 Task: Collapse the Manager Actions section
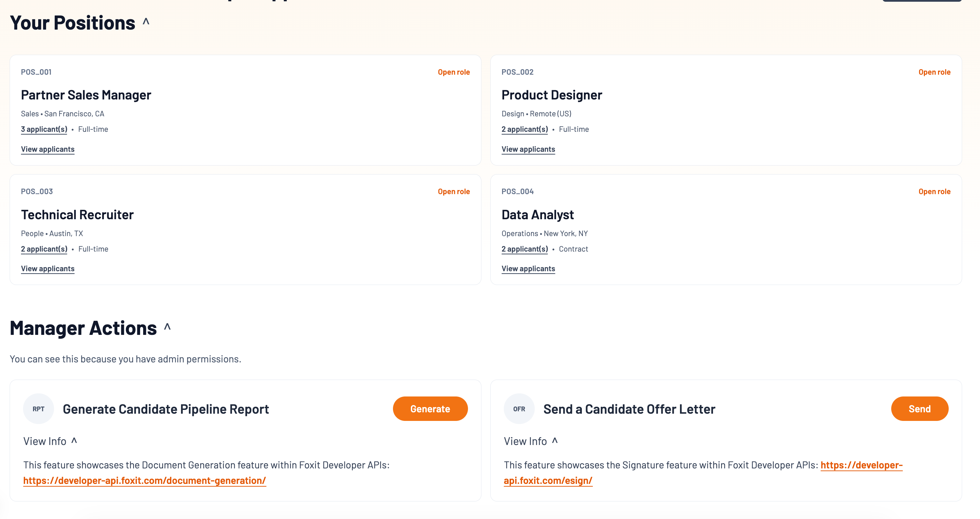click(167, 327)
